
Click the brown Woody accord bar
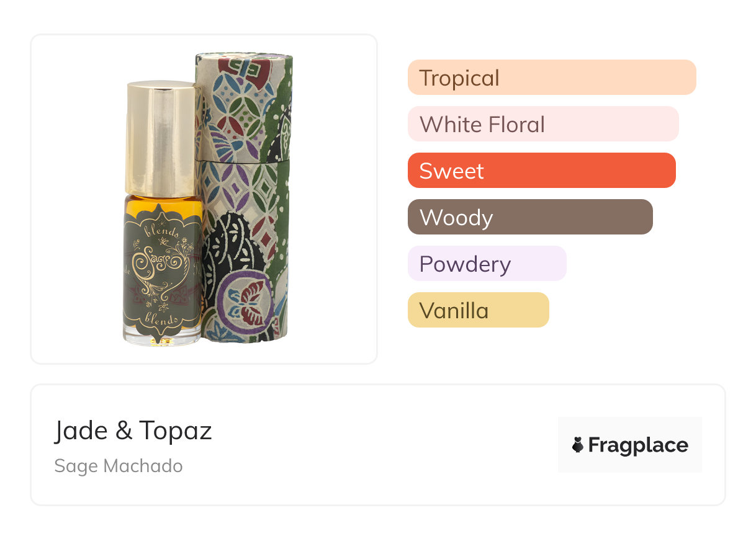click(529, 217)
